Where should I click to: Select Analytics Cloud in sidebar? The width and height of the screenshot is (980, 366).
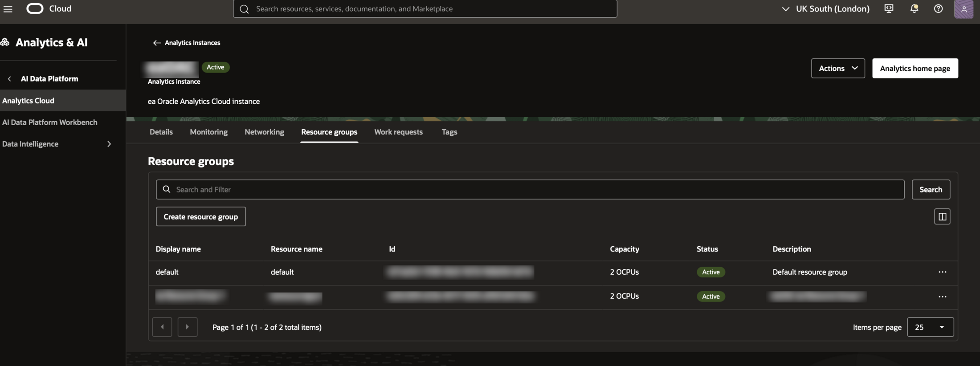click(63, 101)
